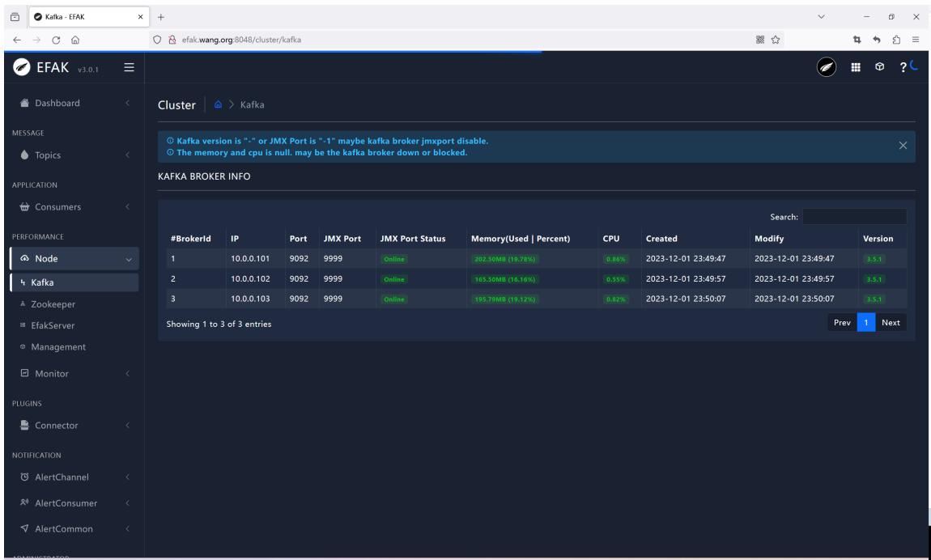
Task: Bookmark this page with the star icon
Action: pos(776,40)
